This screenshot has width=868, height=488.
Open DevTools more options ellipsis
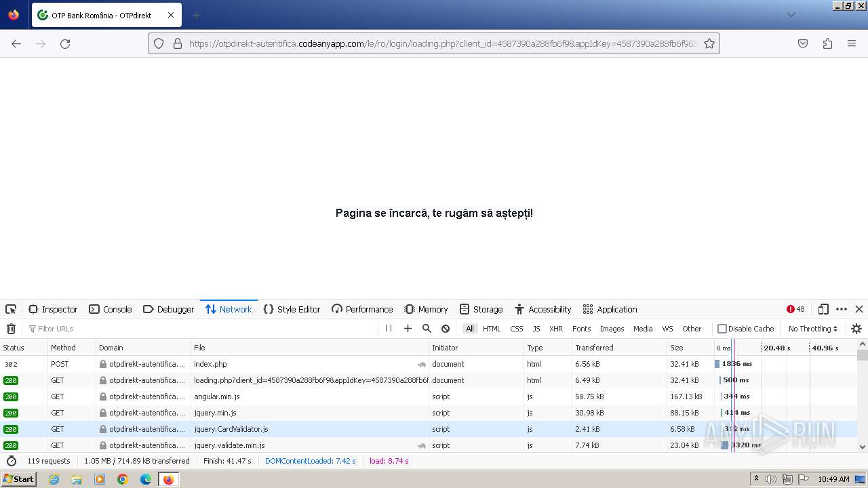point(842,309)
